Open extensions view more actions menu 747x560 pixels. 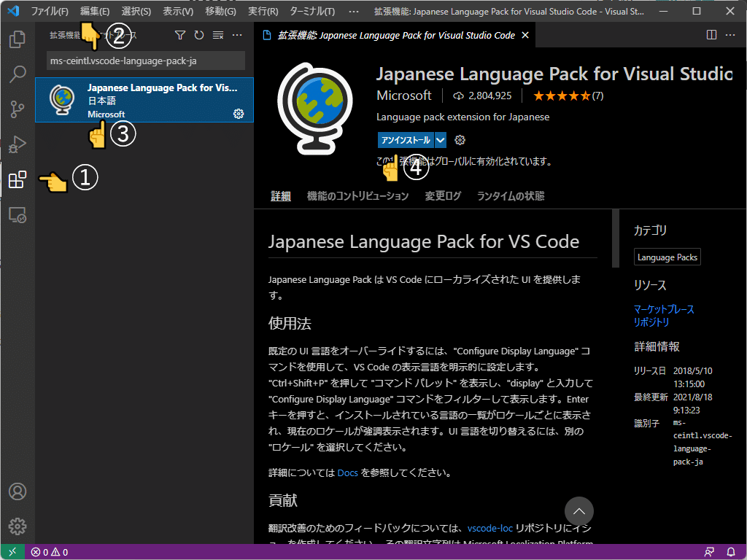point(237,35)
